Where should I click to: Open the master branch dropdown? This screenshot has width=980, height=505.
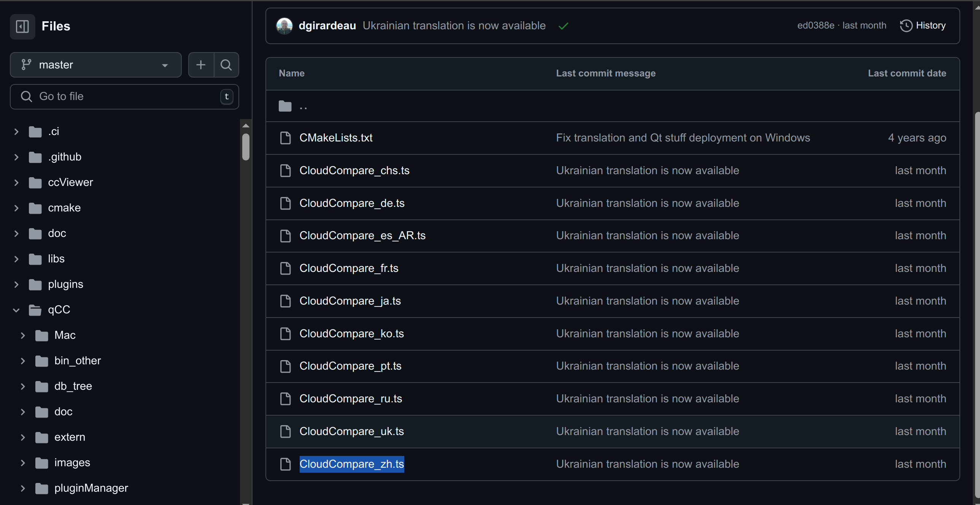click(95, 65)
